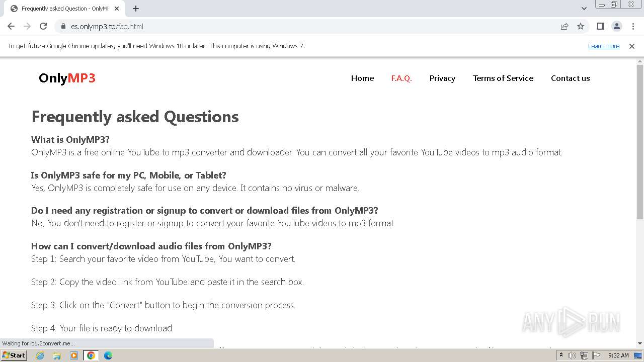Open Terms of Service page

503,78
